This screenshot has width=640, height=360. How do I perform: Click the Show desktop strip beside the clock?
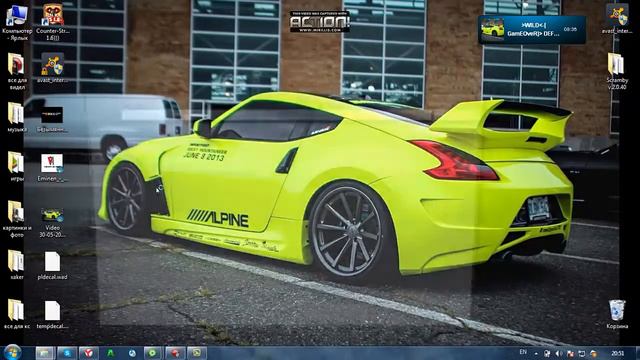pos(637,353)
